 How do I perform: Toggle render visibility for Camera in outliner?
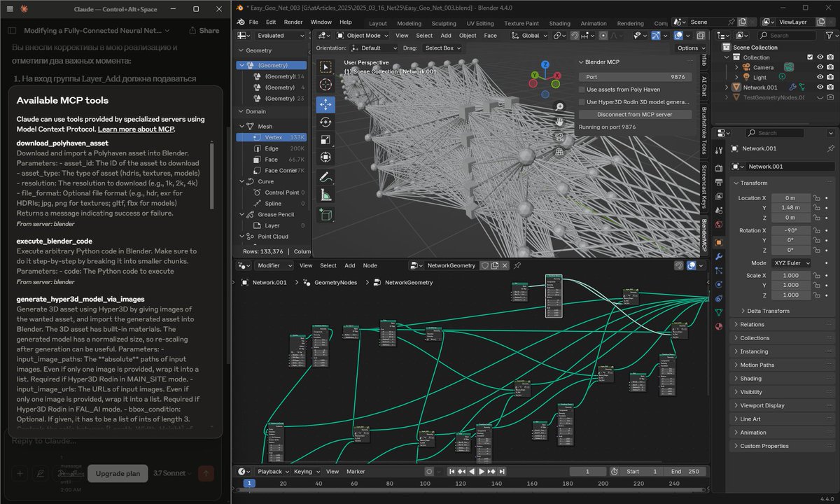point(831,67)
